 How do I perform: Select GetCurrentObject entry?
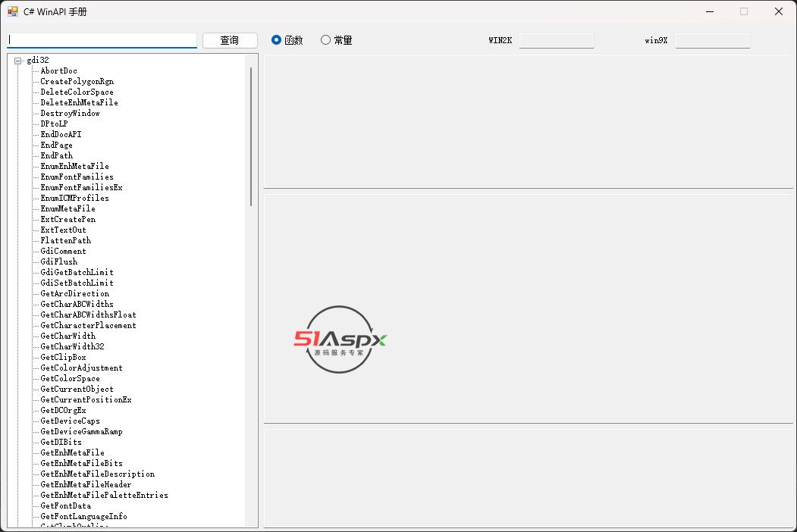coord(77,390)
